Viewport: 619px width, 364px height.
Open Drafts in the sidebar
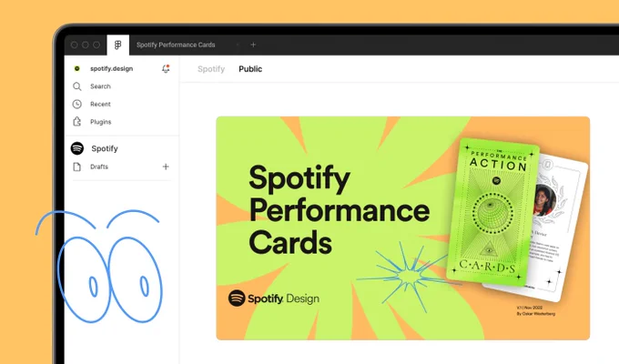(x=99, y=167)
